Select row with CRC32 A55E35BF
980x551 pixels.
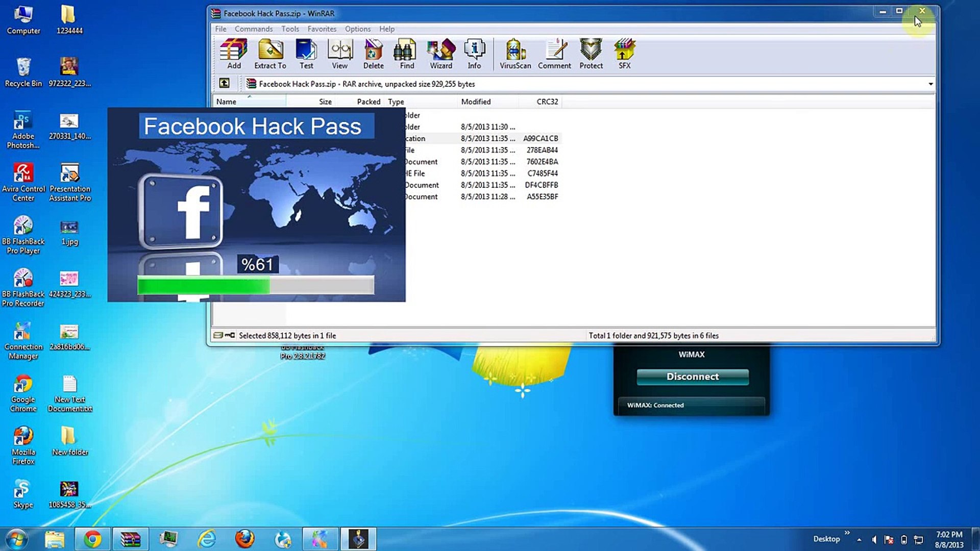coord(483,196)
